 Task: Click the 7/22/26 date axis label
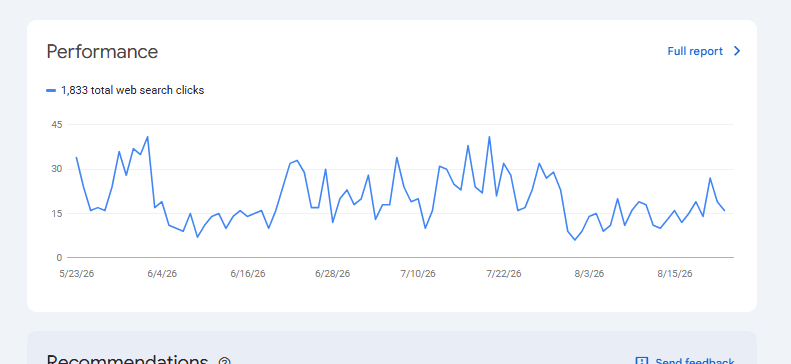pyautogui.click(x=503, y=274)
